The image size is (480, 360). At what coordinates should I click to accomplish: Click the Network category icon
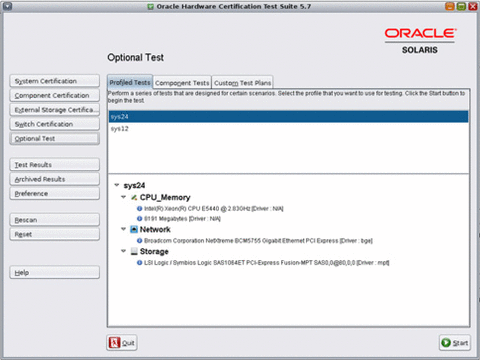coord(134,229)
